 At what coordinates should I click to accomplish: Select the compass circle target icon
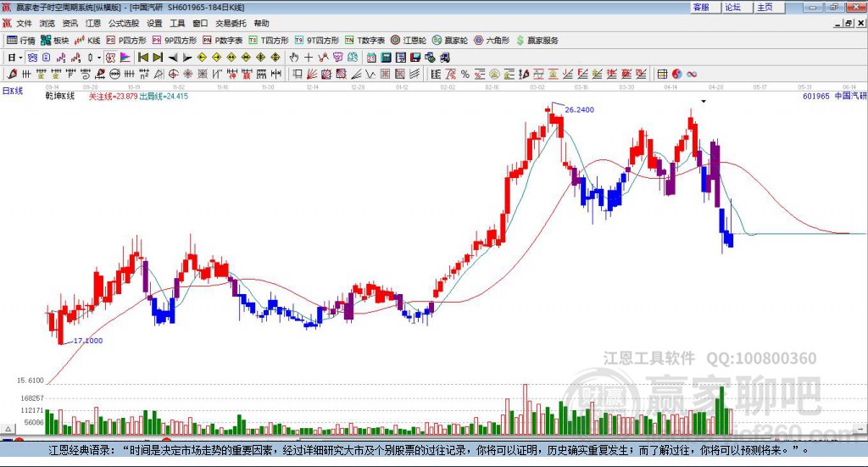point(173,74)
